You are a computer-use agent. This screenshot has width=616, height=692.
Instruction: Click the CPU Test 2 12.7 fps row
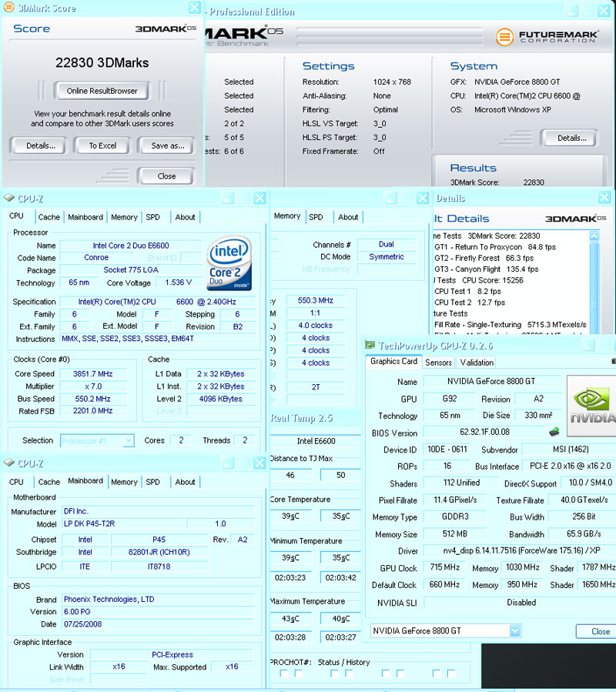click(470, 303)
